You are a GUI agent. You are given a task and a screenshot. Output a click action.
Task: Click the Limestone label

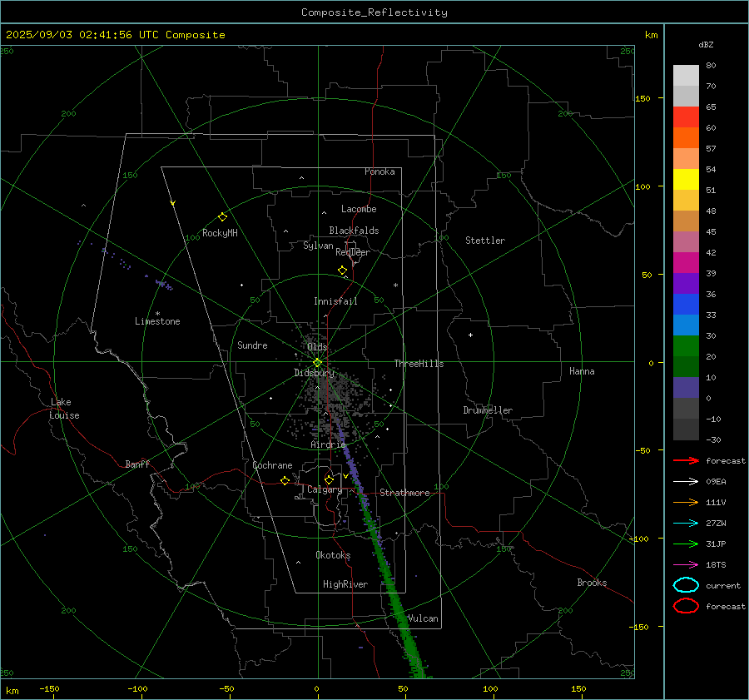coord(157,321)
